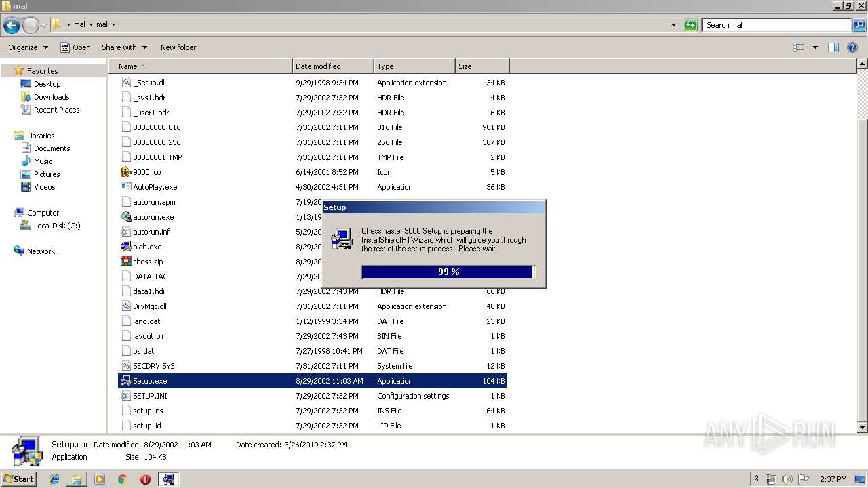
Task: Open the Organize dropdown menu
Action: pos(28,47)
